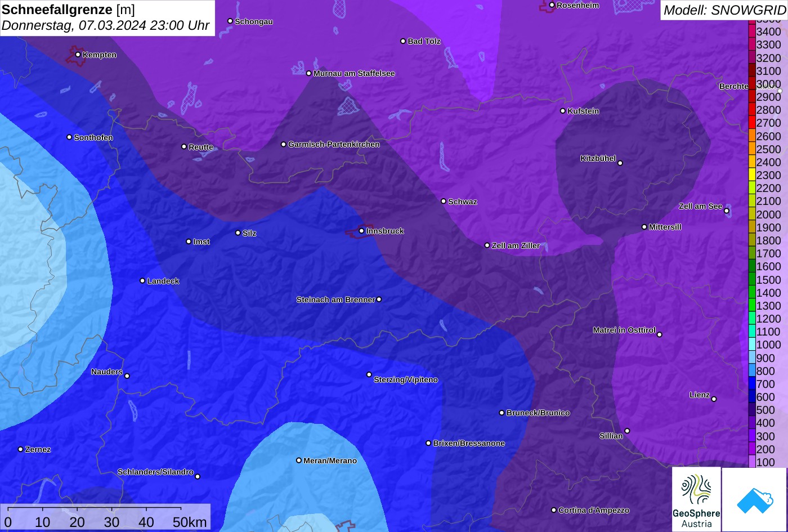
Task: Click the Zell am See marker
Action: click(x=727, y=211)
